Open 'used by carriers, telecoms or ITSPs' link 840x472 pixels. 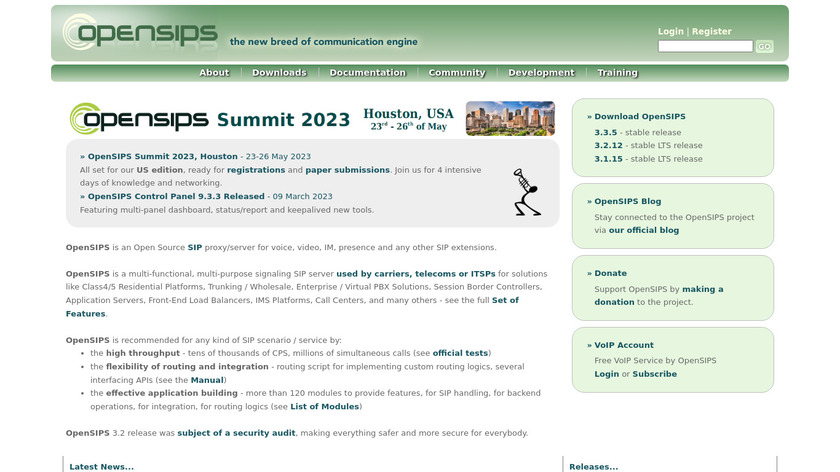point(416,274)
